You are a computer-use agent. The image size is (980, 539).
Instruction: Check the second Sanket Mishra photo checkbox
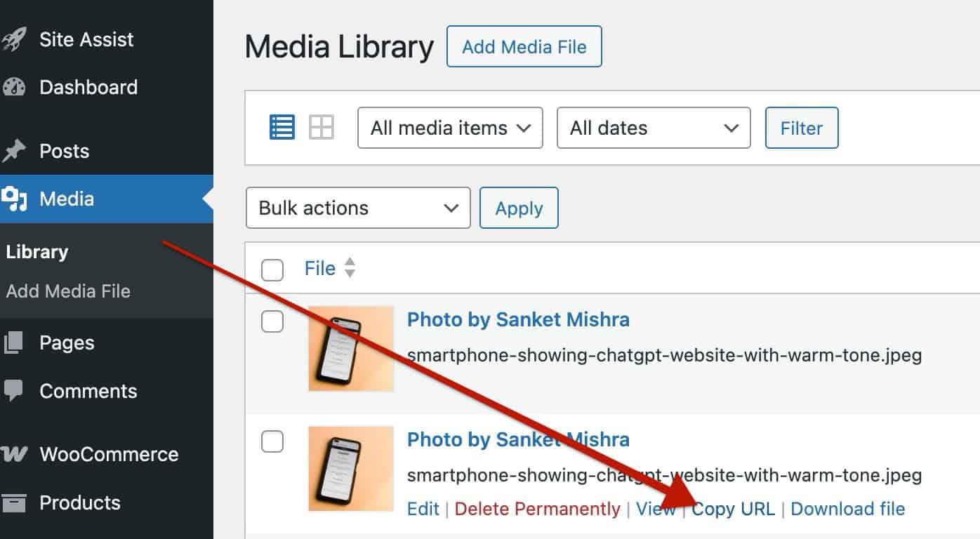(x=272, y=441)
